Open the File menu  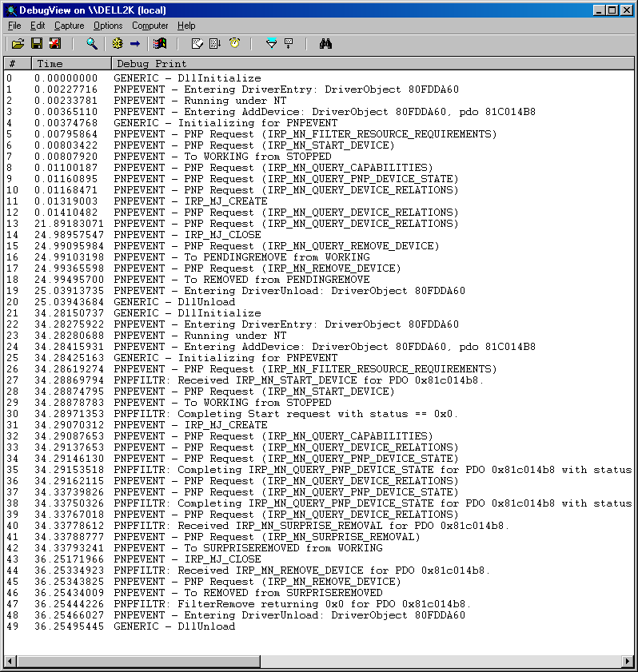(x=14, y=26)
